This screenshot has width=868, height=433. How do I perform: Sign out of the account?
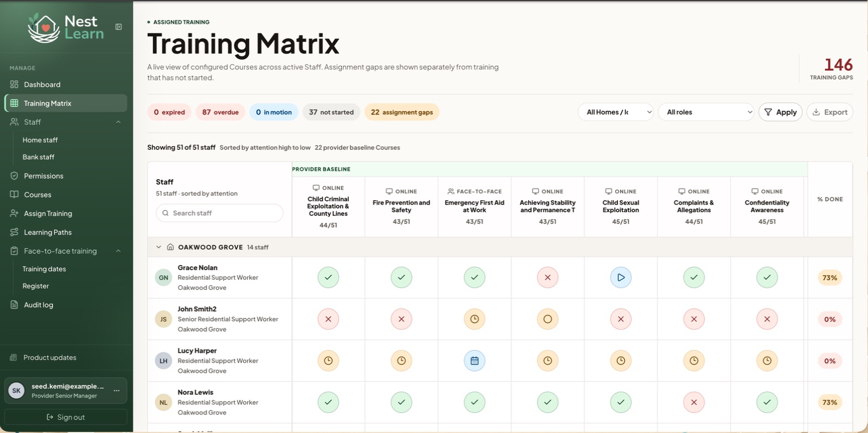click(66, 417)
